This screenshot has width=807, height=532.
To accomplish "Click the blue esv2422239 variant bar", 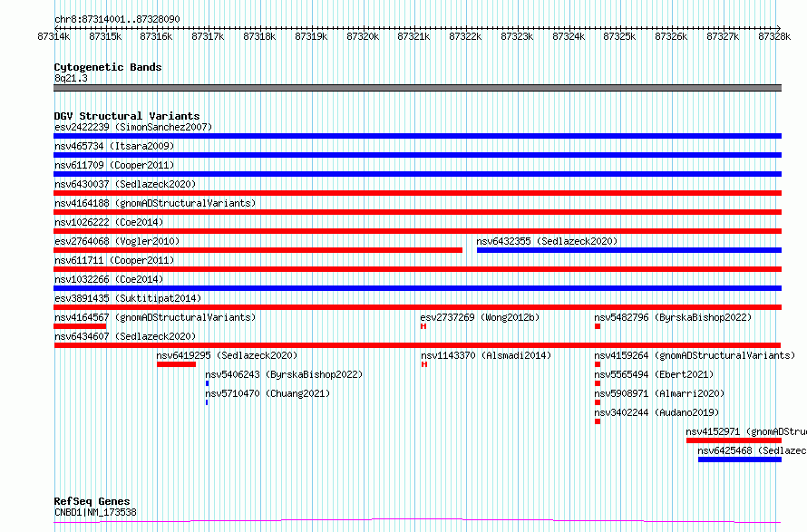I will [x=417, y=136].
